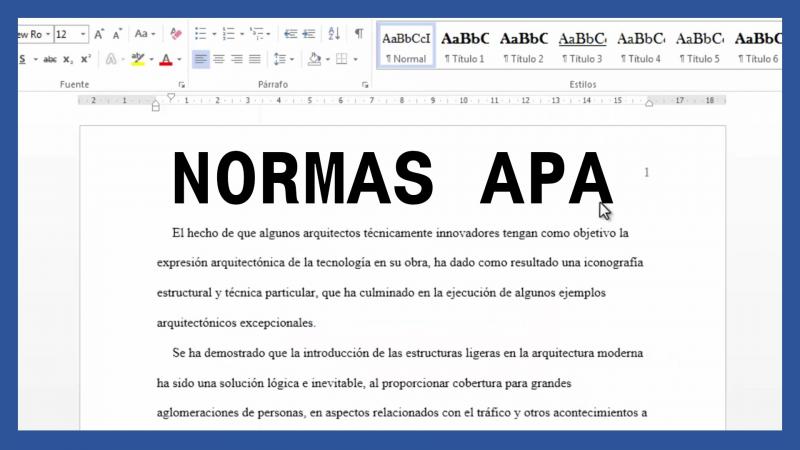The image size is (800, 450).
Task: Decrease indent of the paragraph
Action: tap(290, 34)
